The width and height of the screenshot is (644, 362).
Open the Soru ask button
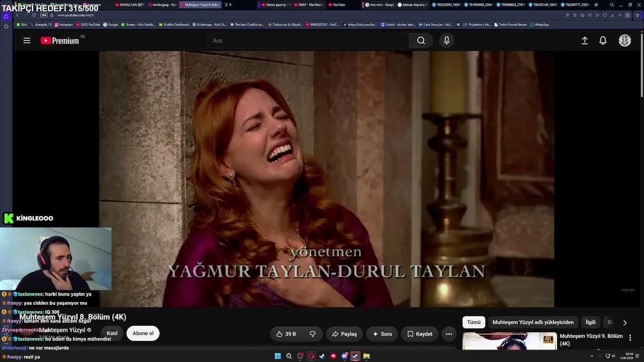[382, 334]
